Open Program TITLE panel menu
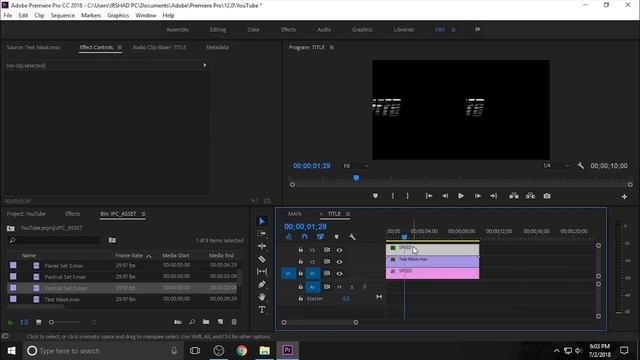This screenshot has width=640, height=360. pyautogui.click(x=331, y=47)
